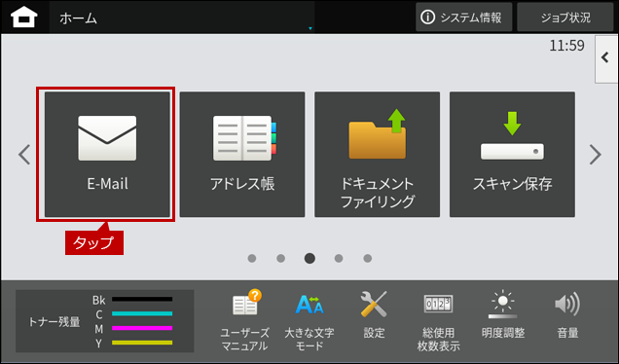Click the Bk black toner level bar

click(x=142, y=299)
